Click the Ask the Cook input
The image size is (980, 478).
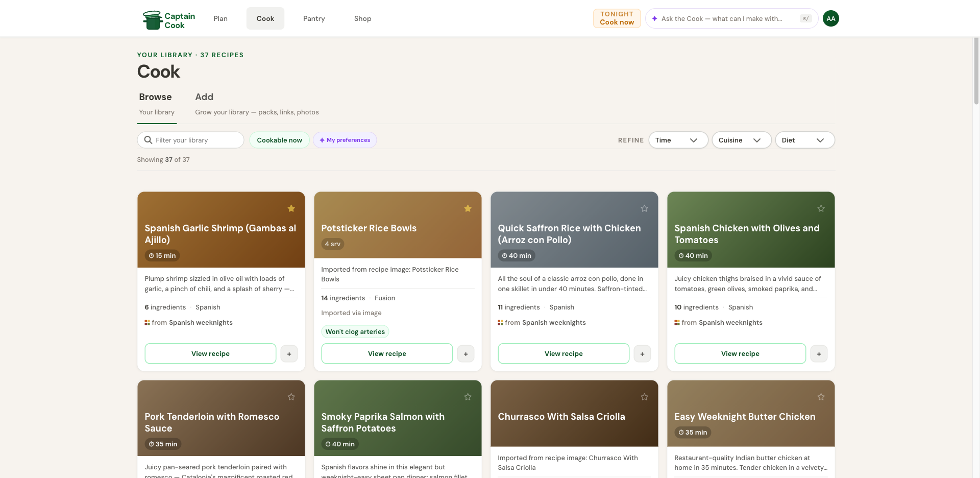(x=731, y=18)
